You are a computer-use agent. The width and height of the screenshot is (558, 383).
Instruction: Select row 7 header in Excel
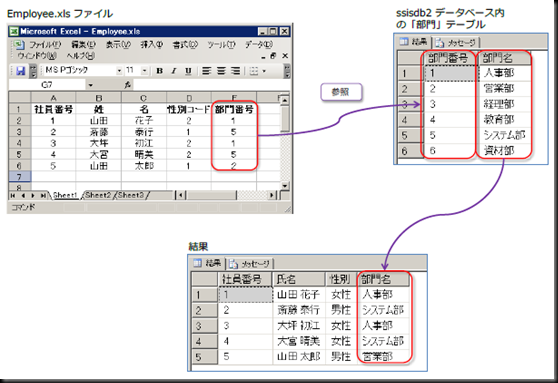point(19,176)
